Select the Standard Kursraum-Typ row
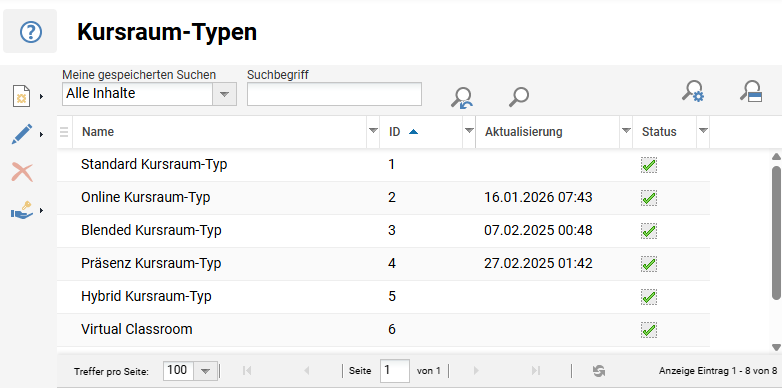The height and width of the screenshot is (388, 782). [x=383, y=165]
